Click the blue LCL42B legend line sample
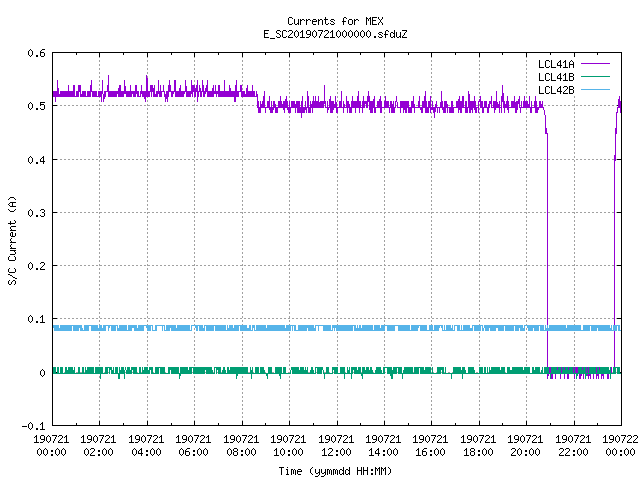The height and width of the screenshot is (480, 640). pyautogui.click(x=595, y=89)
